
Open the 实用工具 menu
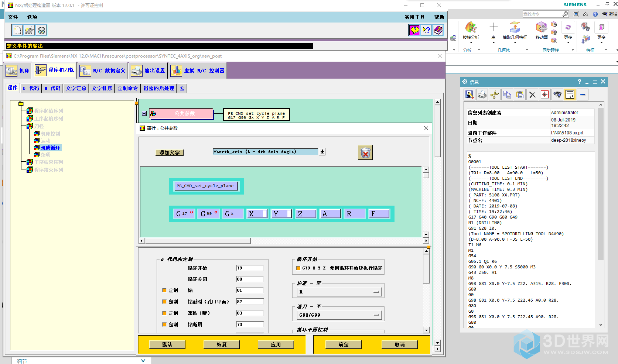414,17
